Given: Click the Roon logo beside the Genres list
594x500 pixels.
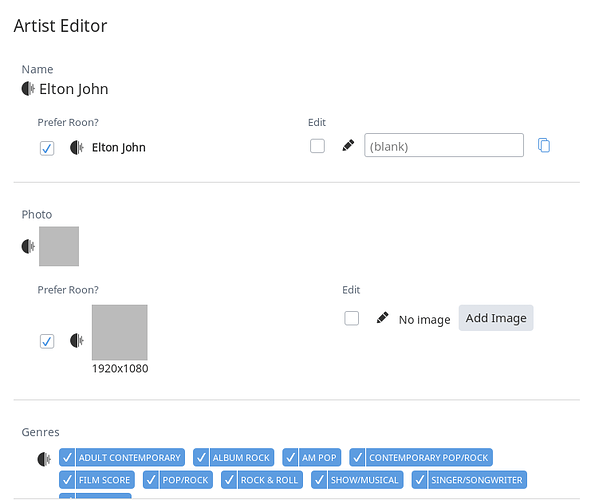Looking at the screenshot, I should [44, 459].
